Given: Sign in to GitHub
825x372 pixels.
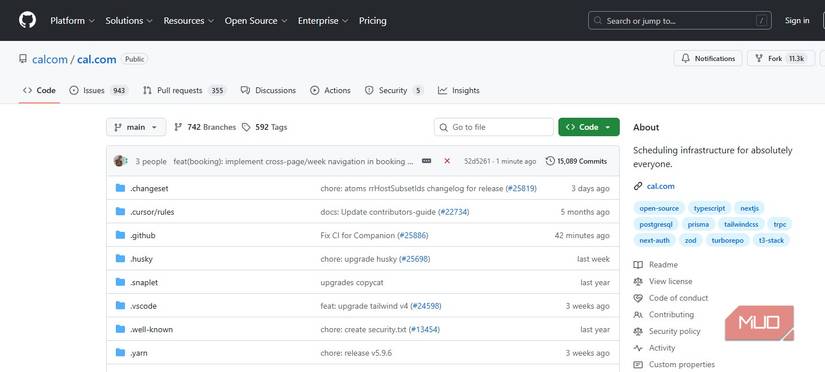Looking at the screenshot, I should coord(797,21).
